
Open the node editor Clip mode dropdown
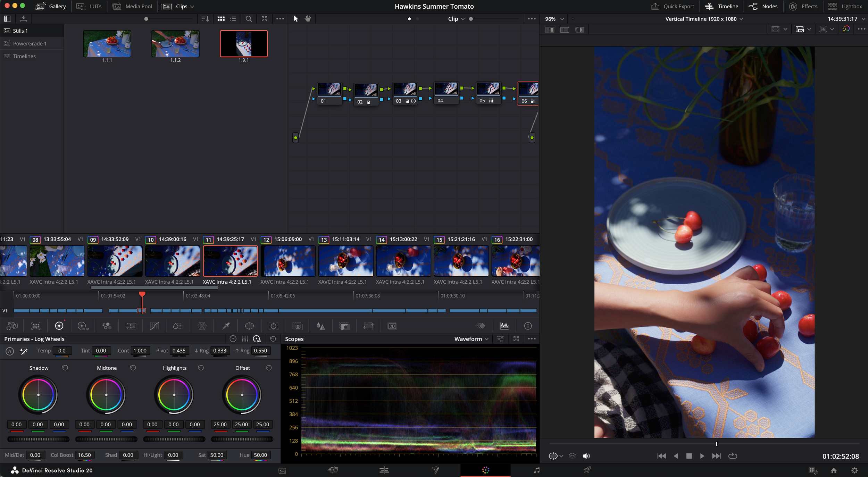coord(456,19)
